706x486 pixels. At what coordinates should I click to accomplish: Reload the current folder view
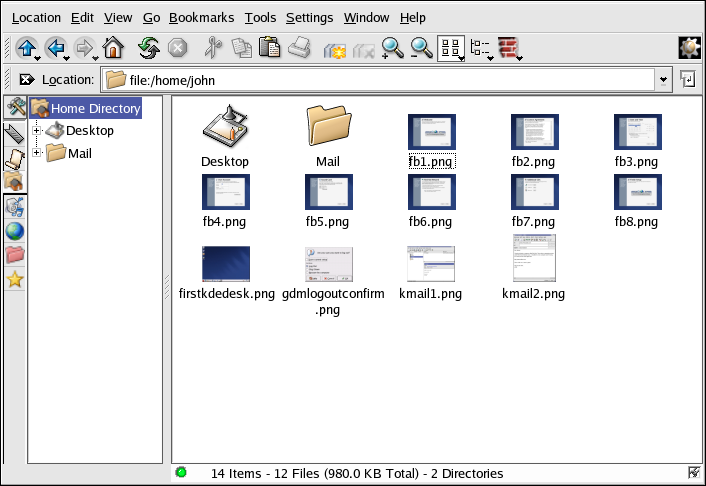(x=149, y=47)
